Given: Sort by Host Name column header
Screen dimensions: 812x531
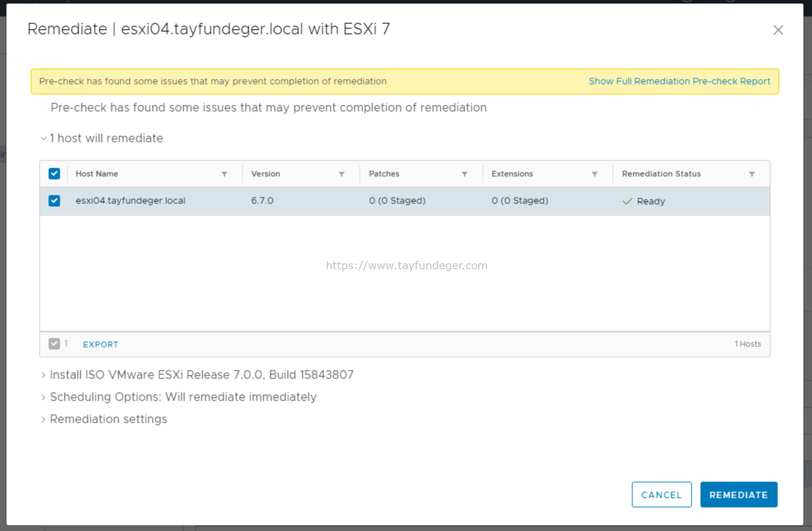Looking at the screenshot, I should click(x=97, y=174).
